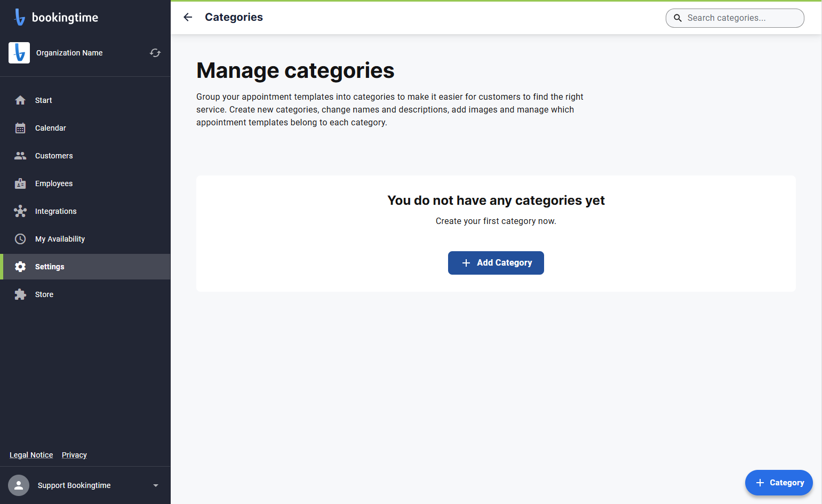Click the Customers people icon
The width and height of the screenshot is (822, 504).
20,156
